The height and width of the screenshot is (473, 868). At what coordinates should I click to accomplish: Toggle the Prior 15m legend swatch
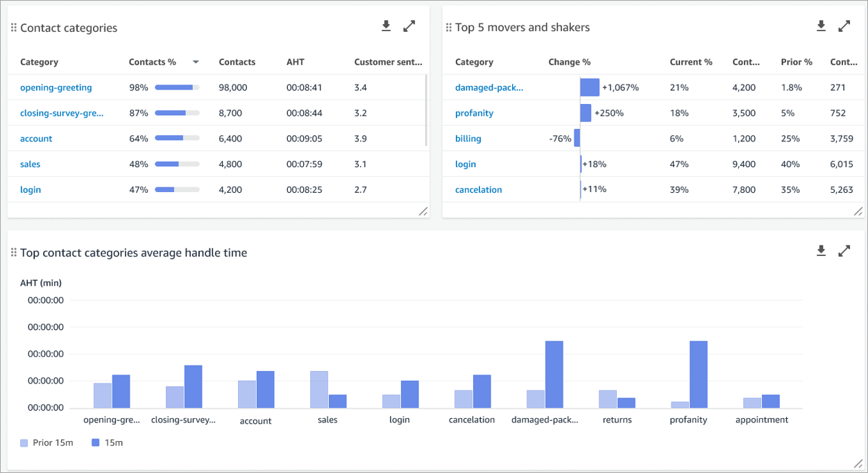(24, 442)
